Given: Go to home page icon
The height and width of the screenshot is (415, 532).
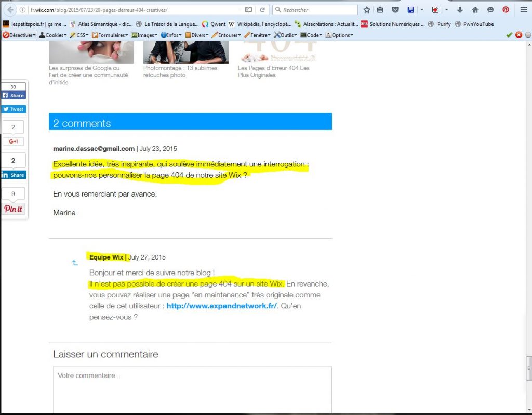Looking at the screenshot, I should [475, 10].
